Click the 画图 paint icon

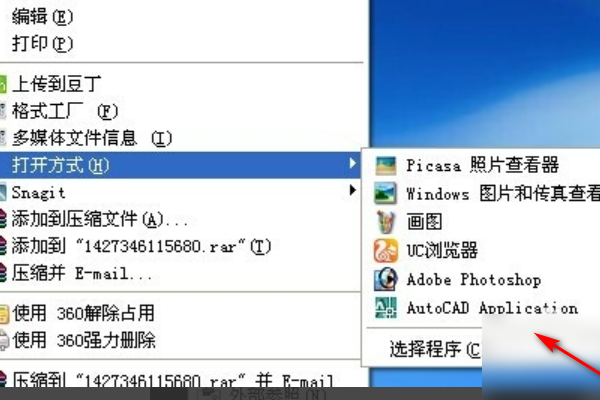point(386,222)
